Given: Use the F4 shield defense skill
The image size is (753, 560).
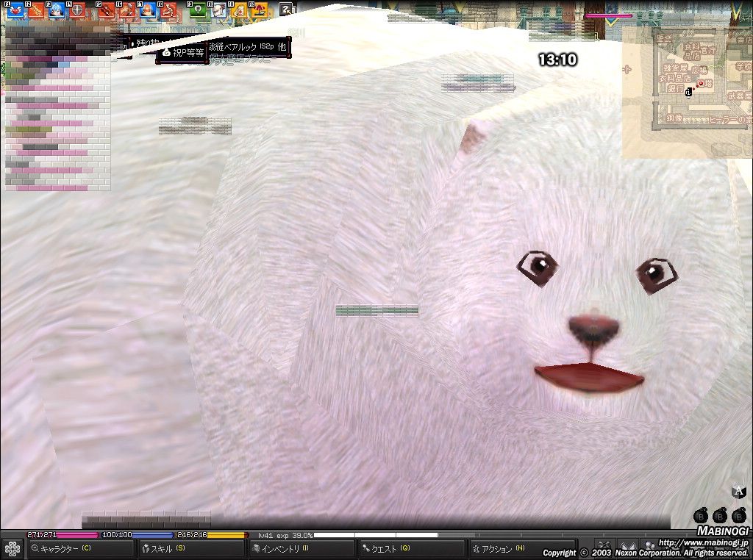Looking at the screenshot, I should click(76, 10).
